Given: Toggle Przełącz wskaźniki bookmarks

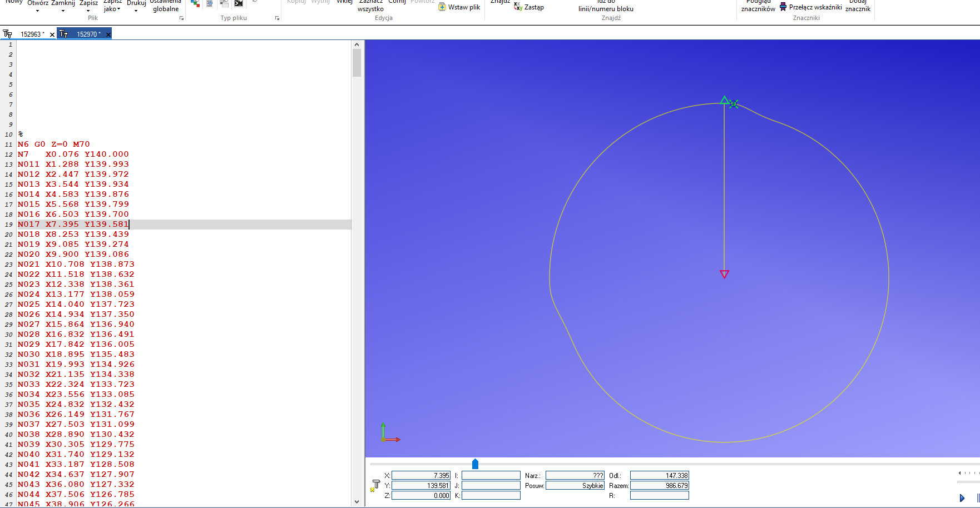Looking at the screenshot, I should click(x=811, y=7).
